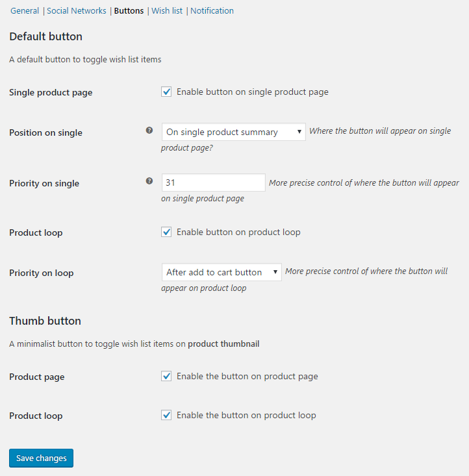
Task: Open the Social Networks tab
Action: (76, 11)
